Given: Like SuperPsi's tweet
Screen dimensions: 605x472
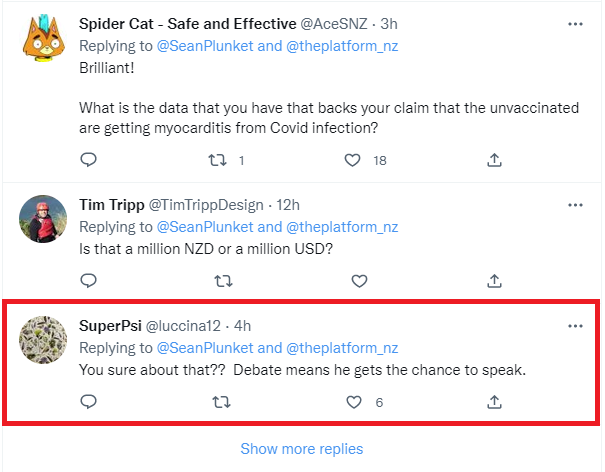Looking at the screenshot, I should tap(352, 402).
